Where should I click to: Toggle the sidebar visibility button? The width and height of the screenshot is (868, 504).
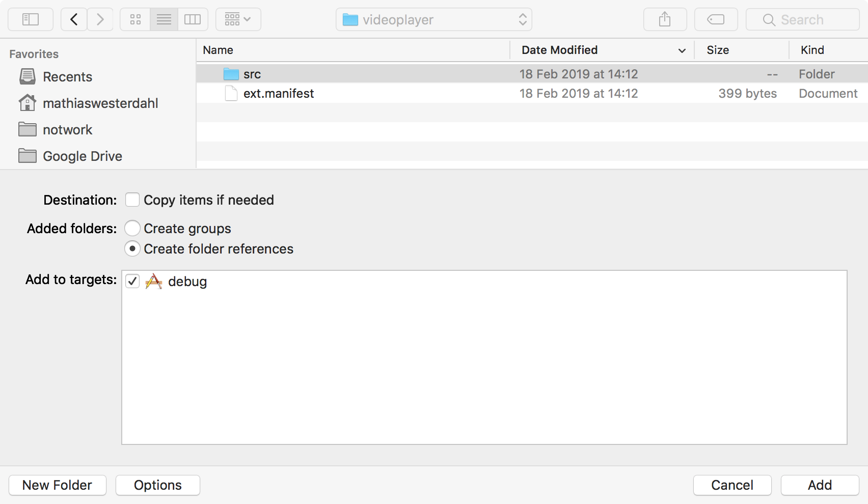tap(31, 20)
